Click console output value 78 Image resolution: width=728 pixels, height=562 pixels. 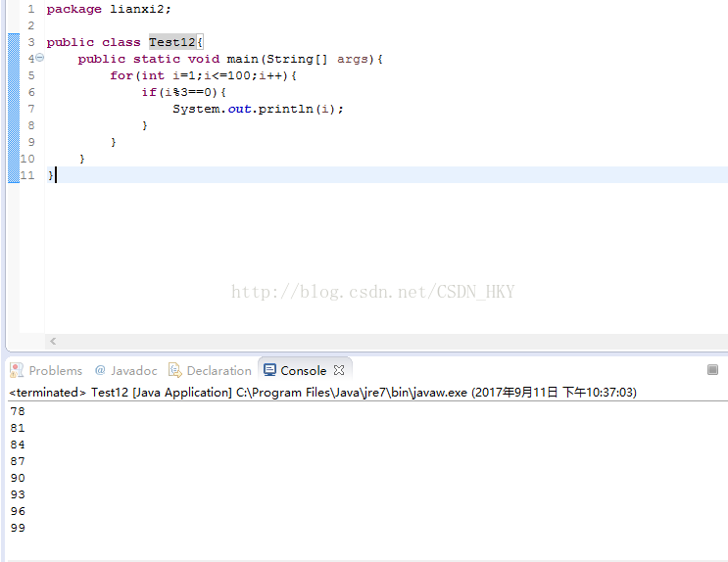(18, 411)
